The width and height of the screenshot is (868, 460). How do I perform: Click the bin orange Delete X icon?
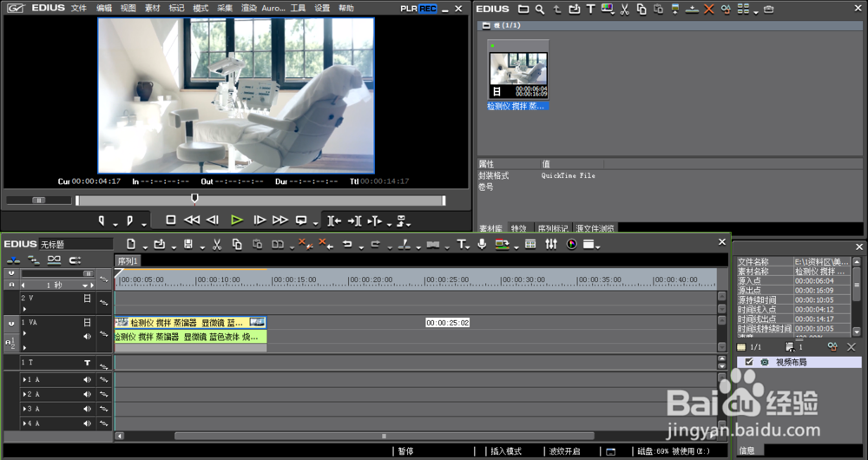pos(708,10)
